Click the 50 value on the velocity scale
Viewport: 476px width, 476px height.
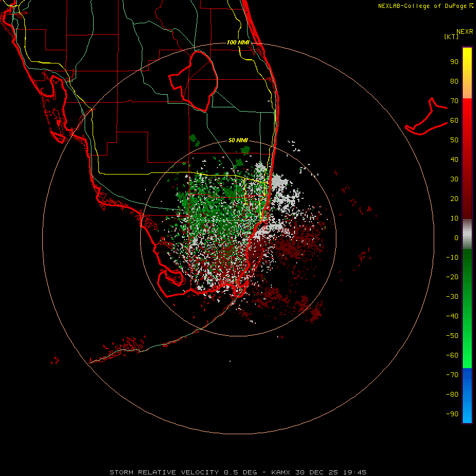[x=454, y=140]
